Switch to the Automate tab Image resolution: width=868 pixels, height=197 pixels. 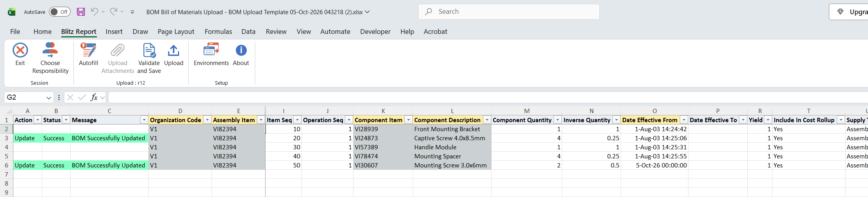335,32
